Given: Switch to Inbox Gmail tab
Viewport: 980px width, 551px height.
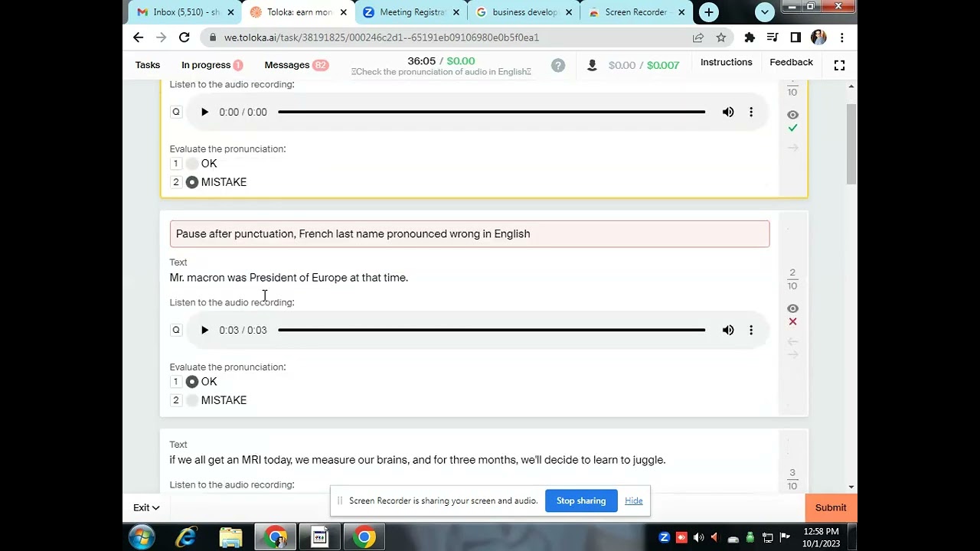Looking at the screenshot, I should coord(184,12).
